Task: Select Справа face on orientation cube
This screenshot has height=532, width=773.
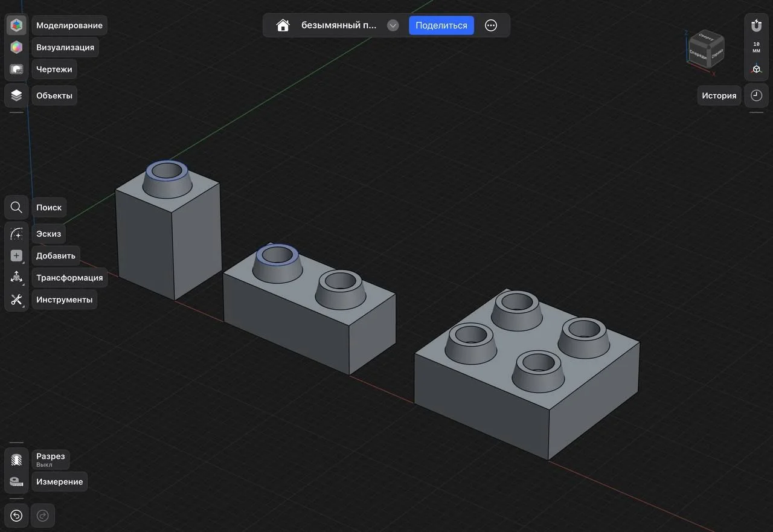Action: click(717, 54)
